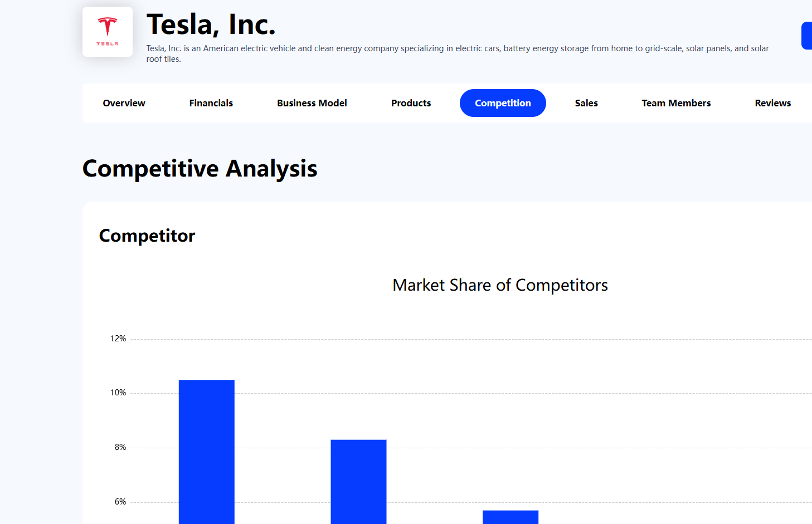This screenshot has width=812, height=524.
Task: Click the 8% axis label
Action: (x=120, y=447)
